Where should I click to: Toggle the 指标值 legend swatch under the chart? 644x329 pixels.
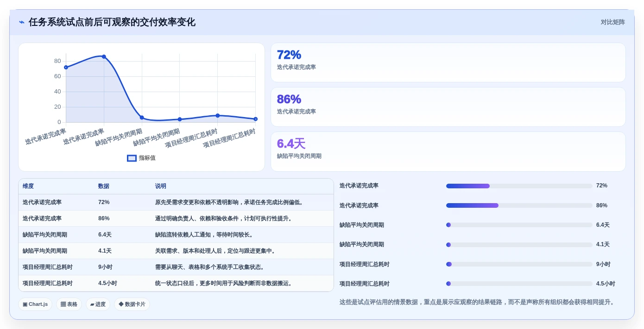[x=132, y=158]
